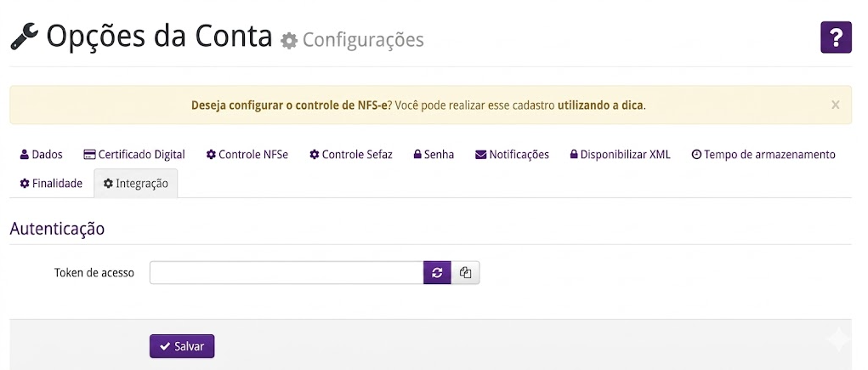The height and width of the screenshot is (370, 868).
Task: Follow the 'utilizando a dica' link
Action: point(600,105)
